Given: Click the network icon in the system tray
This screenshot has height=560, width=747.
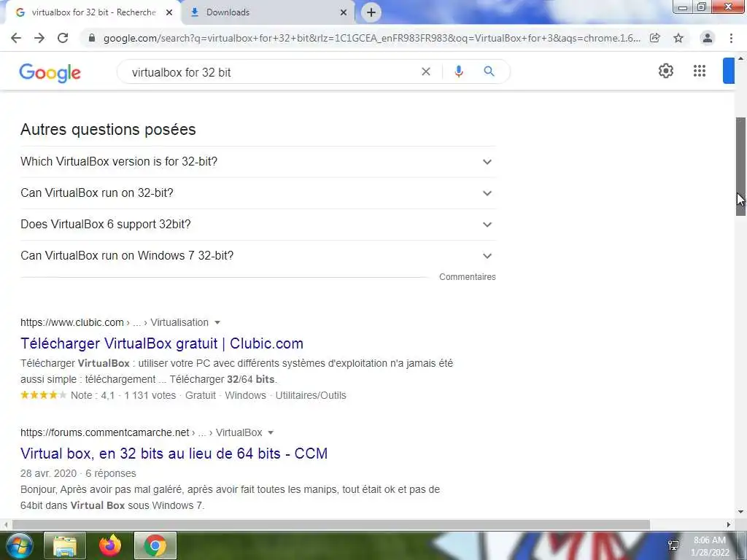Looking at the screenshot, I should 673,545.
